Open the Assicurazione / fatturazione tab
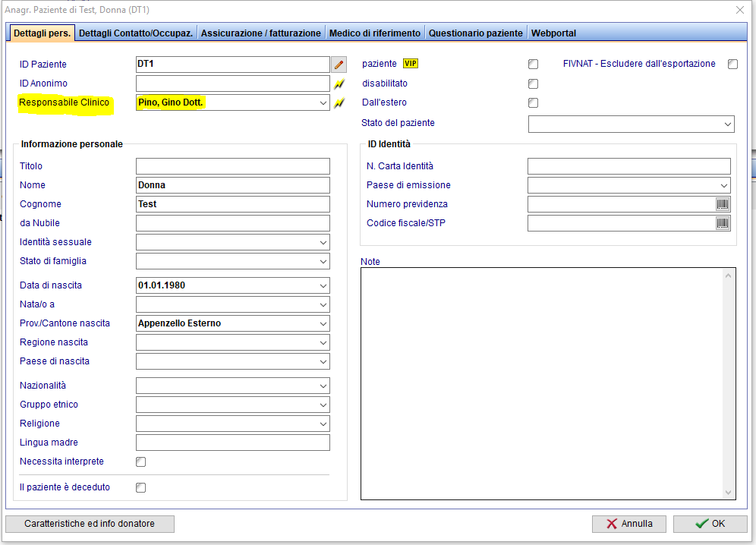 (x=261, y=33)
